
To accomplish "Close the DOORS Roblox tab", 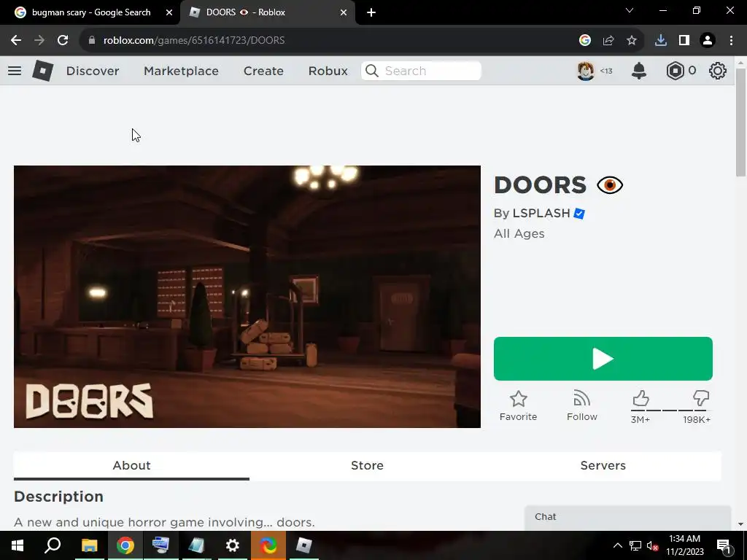I will click(x=344, y=12).
